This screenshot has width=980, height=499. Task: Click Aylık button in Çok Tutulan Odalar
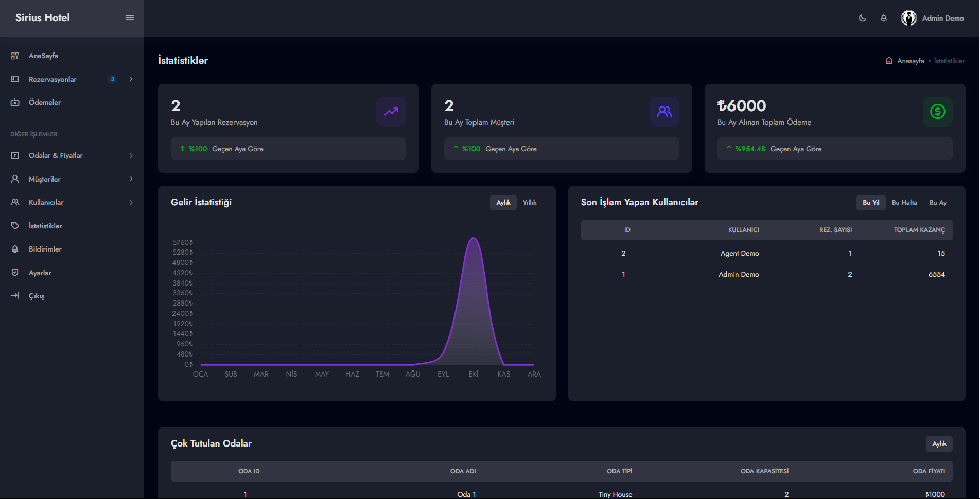[x=939, y=444]
